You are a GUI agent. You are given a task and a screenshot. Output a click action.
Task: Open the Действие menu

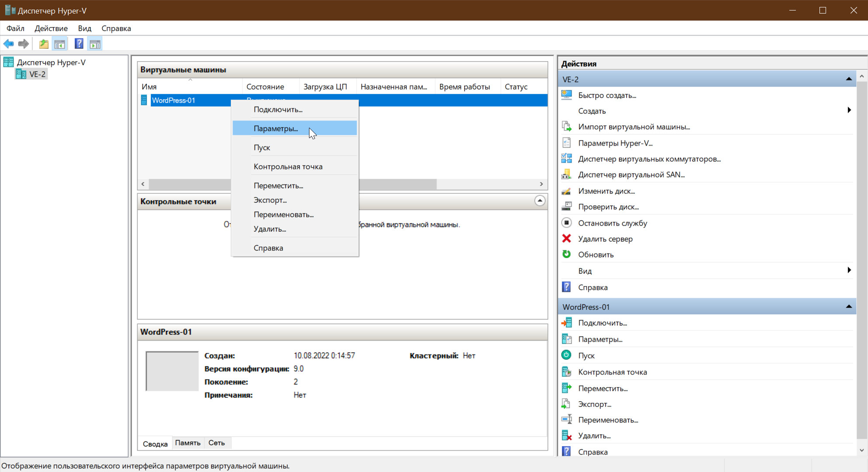(x=51, y=28)
